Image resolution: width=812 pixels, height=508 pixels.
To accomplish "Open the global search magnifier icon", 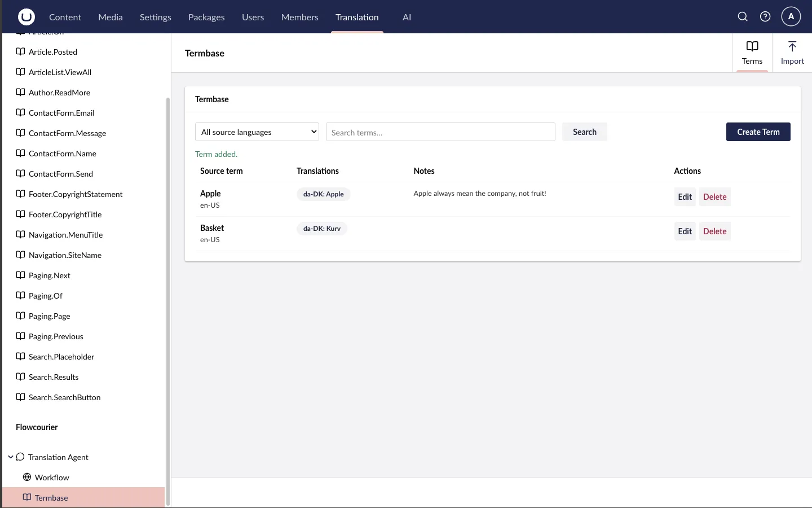I will [x=743, y=17].
